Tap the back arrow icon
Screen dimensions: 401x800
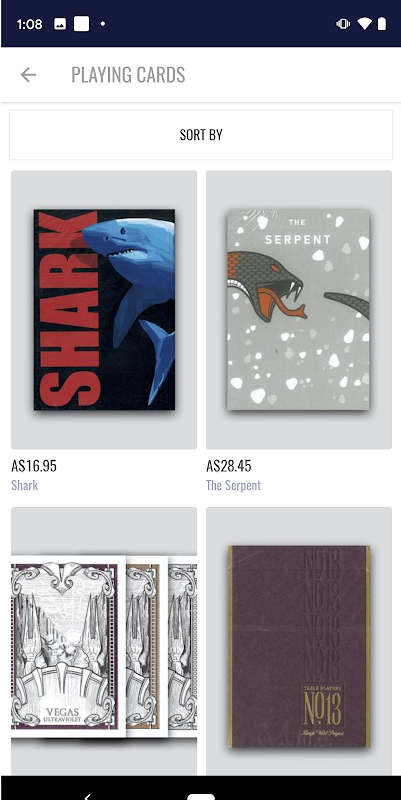(x=28, y=75)
